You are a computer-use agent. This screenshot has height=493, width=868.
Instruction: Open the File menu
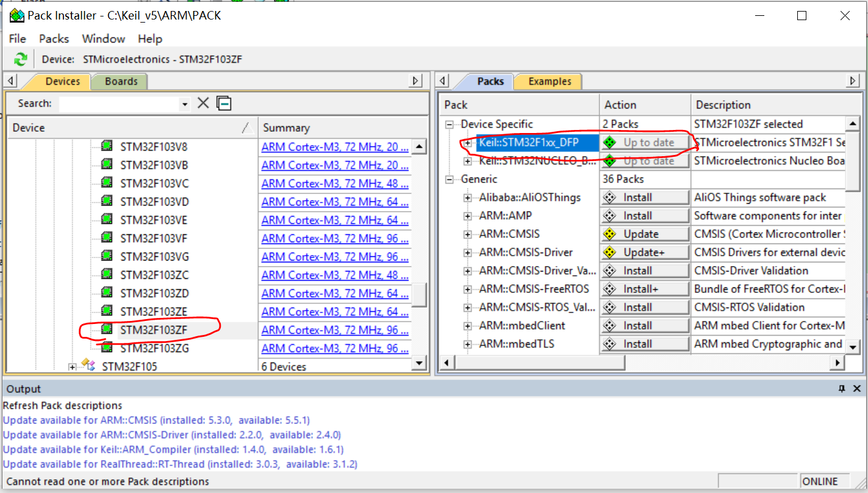(17, 38)
